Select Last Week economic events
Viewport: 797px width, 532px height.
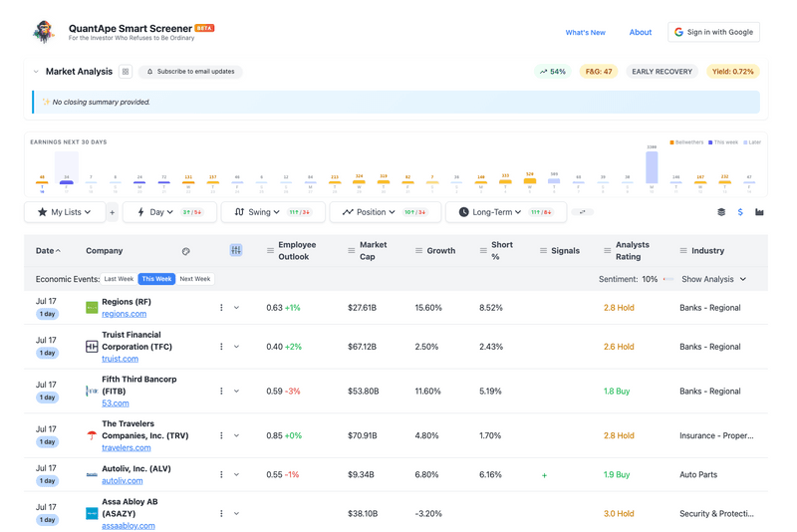pyautogui.click(x=119, y=279)
